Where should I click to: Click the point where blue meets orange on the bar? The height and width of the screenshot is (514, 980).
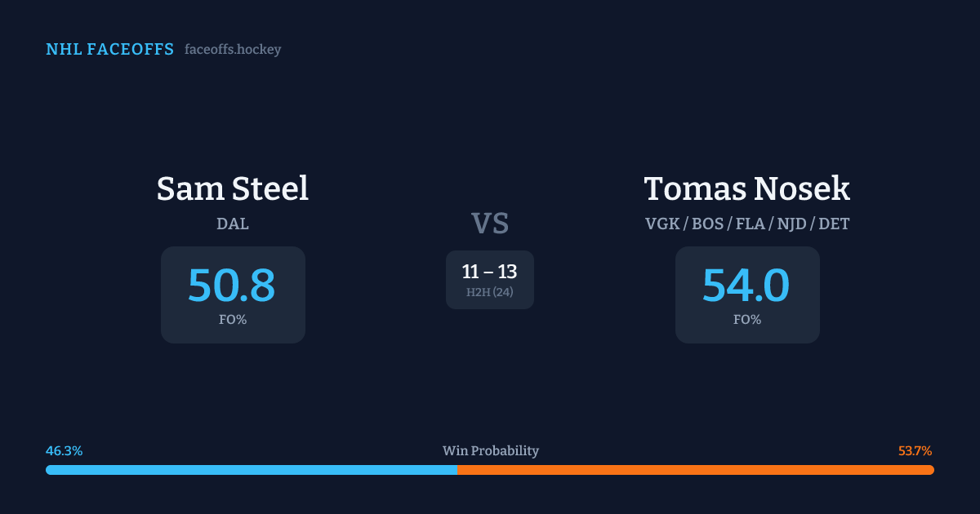[x=457, y=470]
